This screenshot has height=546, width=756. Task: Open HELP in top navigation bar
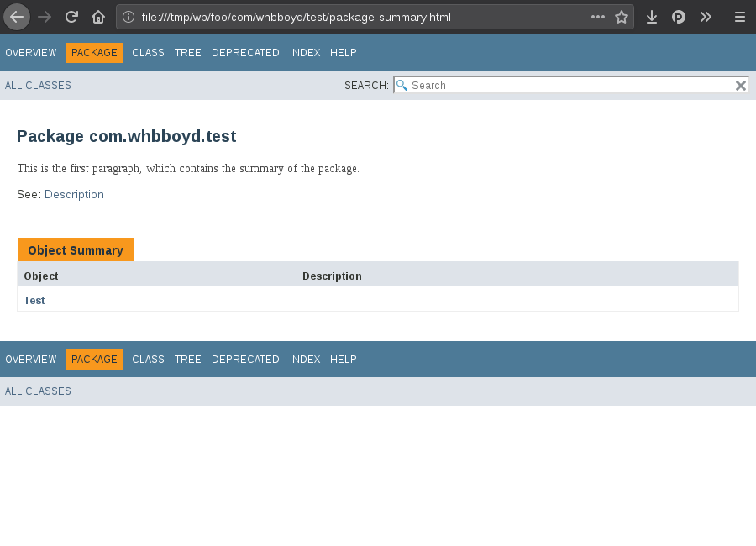[344, 53]
